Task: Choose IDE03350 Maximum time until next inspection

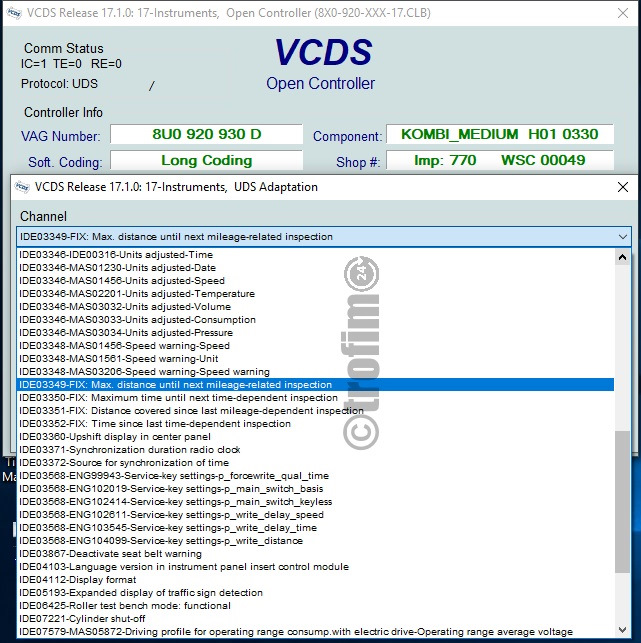Action: coord(315,398)
